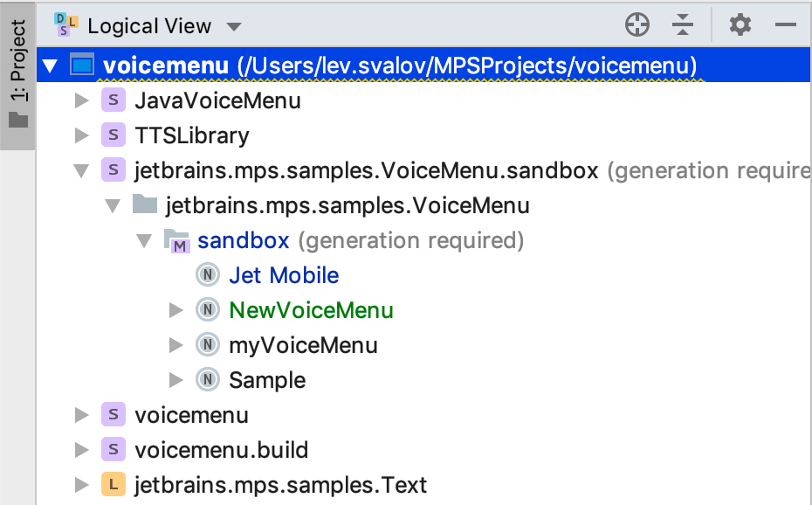Select the myVoiceMenu tree item
This screenshot has width=812, height=505.
click(303, 345)
